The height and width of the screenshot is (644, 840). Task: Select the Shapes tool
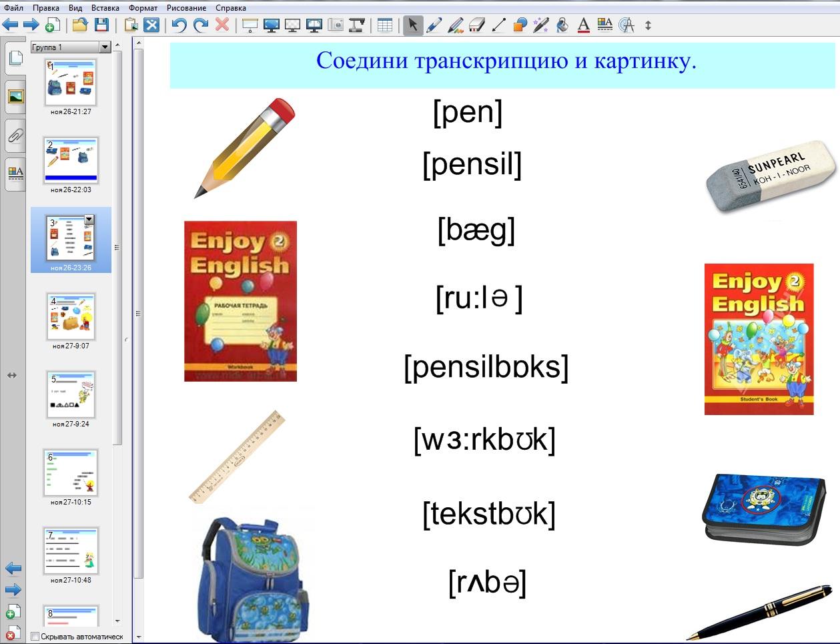pos(520,25)
